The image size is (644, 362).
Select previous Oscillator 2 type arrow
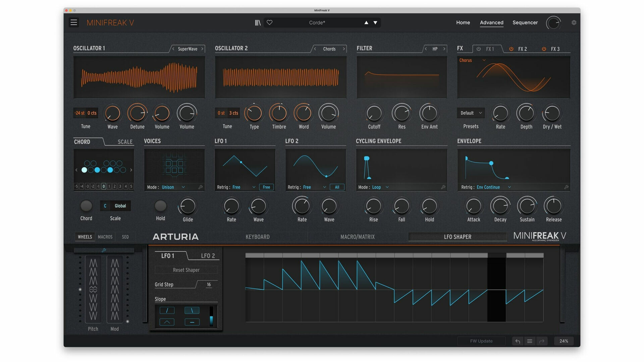click(x=315, y=49)
